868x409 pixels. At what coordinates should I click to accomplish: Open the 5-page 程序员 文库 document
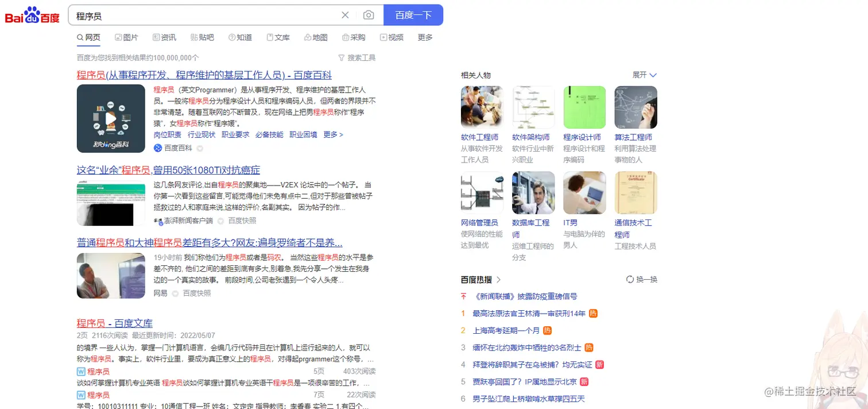pos(98,372)
